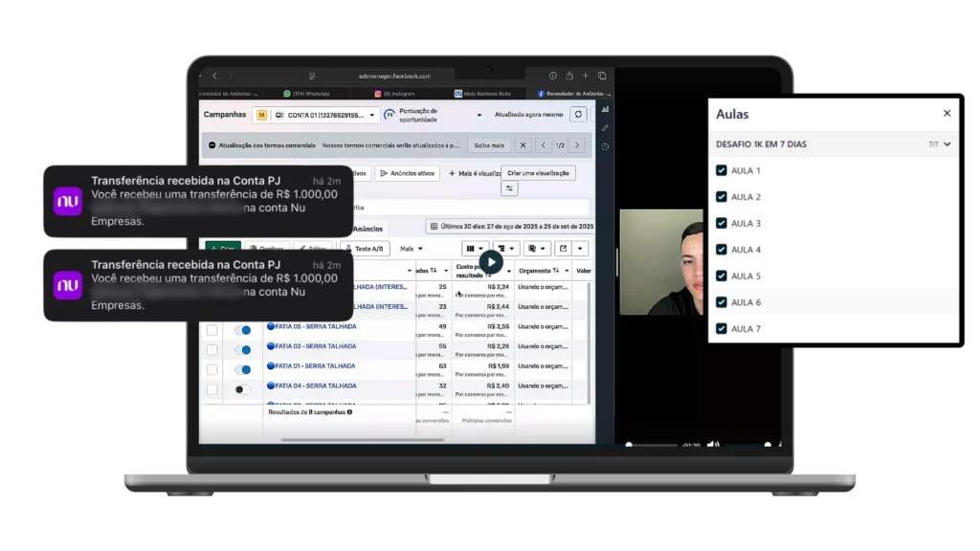Uncheck the AULA 1 checkbox
980x551 pixels.
[722, 171]
